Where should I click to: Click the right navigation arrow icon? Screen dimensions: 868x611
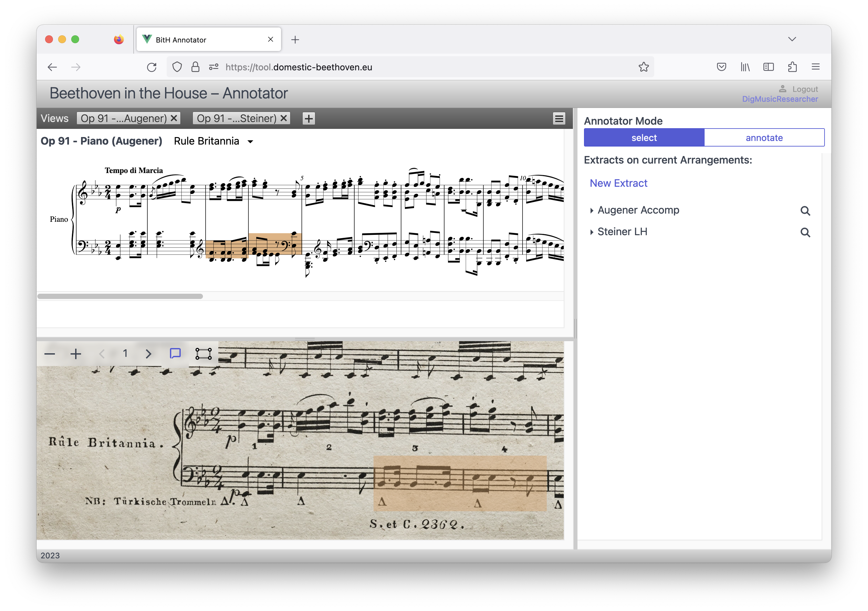147,354
